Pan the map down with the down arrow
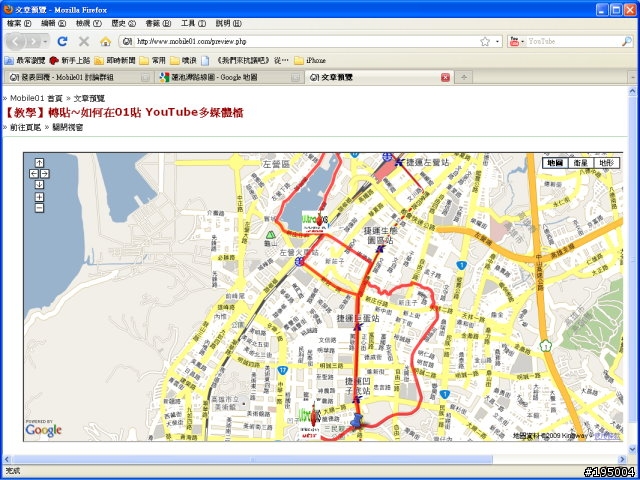The image size is (640, 480). click(x=39, y=185)
